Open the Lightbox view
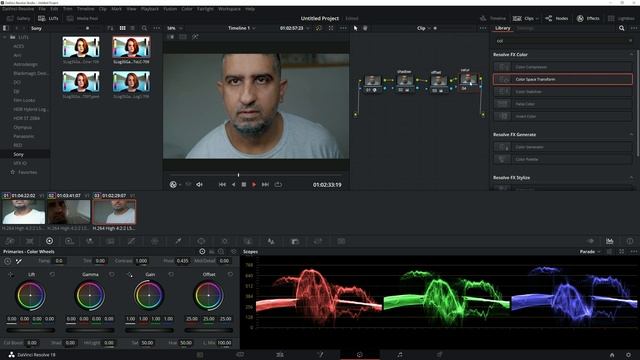 pos(621,18)
